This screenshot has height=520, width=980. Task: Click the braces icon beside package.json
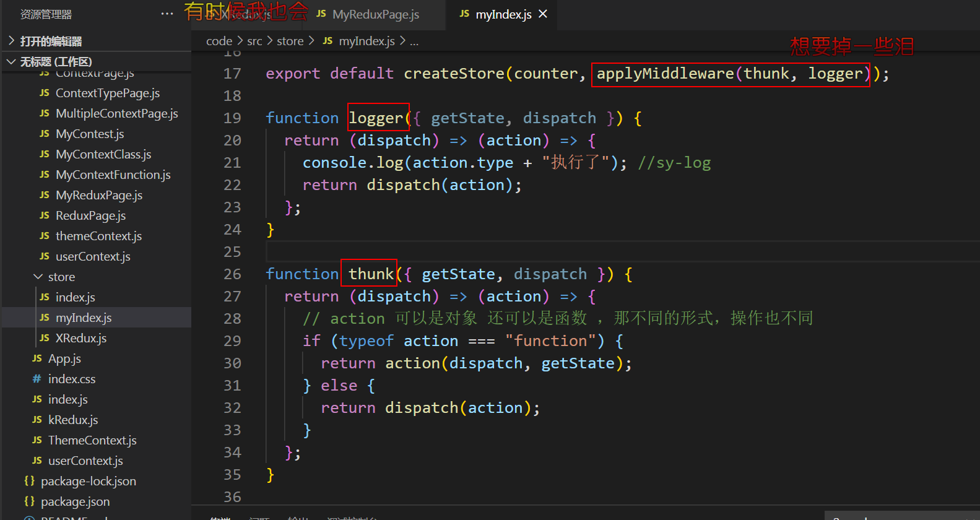tap(29, 501)
